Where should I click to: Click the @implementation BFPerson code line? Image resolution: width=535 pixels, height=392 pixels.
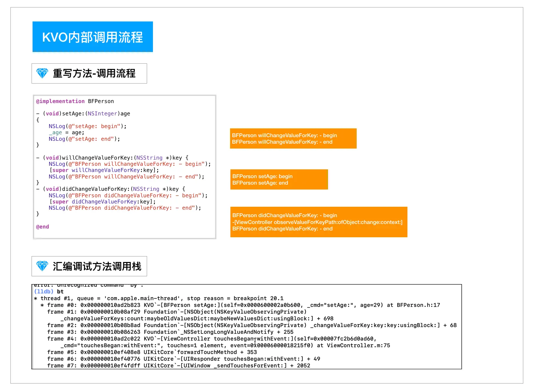point(75,101)
